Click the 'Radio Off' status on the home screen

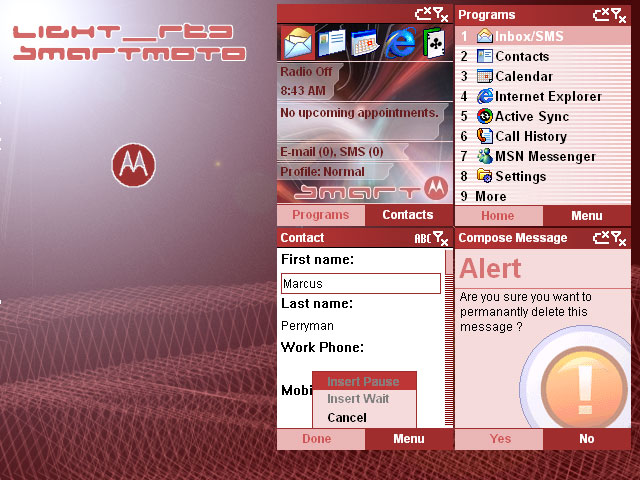coord(306,72)
